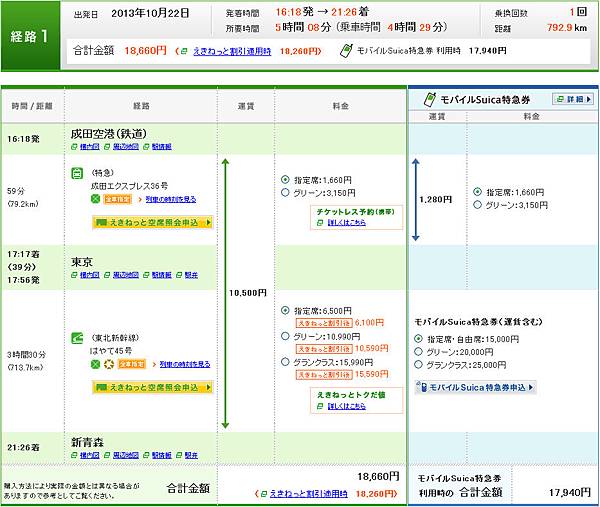The height and width of the screenshot is (507, 600).
Task: Click えきねっと空席照会申込 for 成田エクスプレス
Action: 152,222
